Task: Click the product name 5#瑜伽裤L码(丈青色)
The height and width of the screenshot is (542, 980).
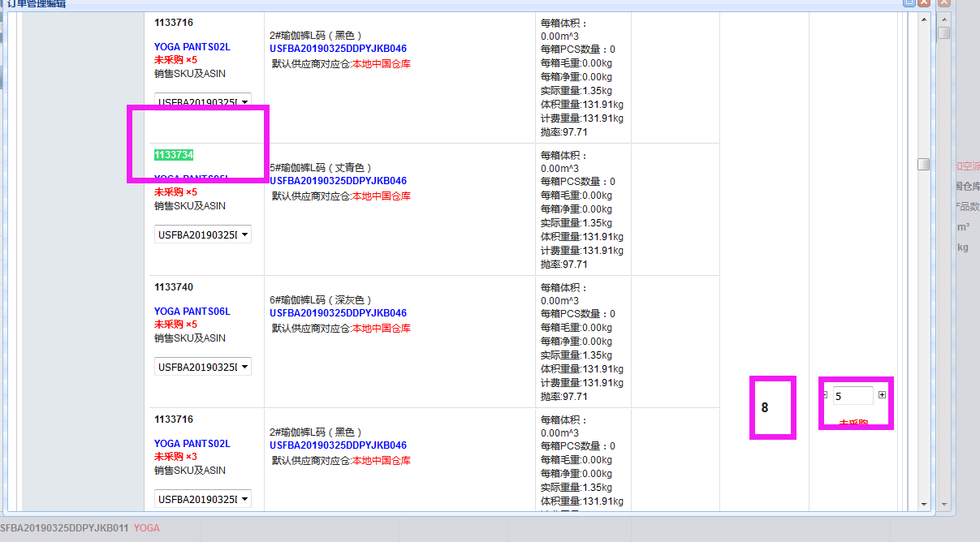Action: pos(321,168)
